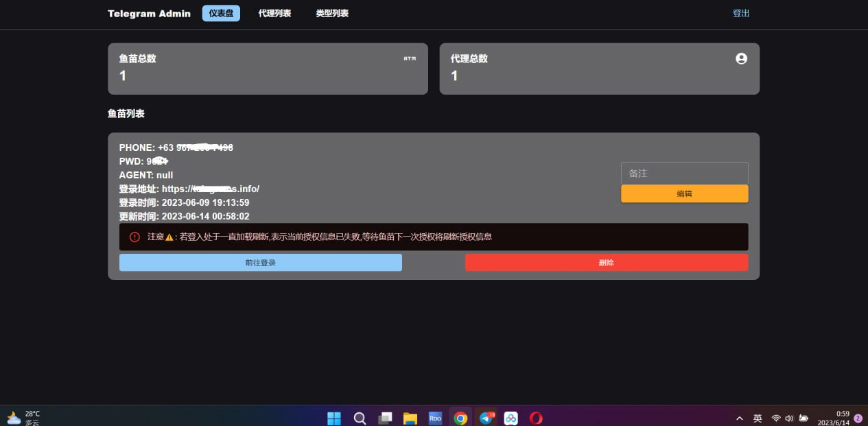868x426 pixels.
Task: Click the Wi-Fi icon in the system tray
Action: click(x=776, y=418)
